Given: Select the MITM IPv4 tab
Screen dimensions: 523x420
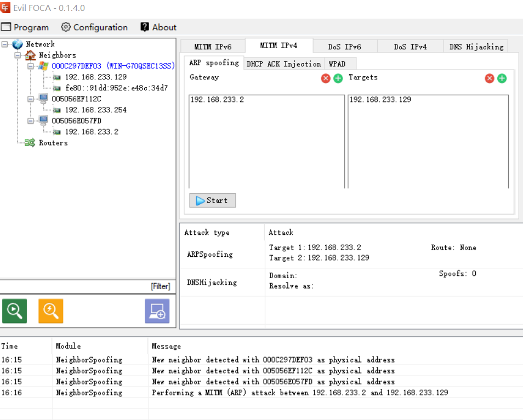Looking at the screenshot, I should click(x=279, y=45).
